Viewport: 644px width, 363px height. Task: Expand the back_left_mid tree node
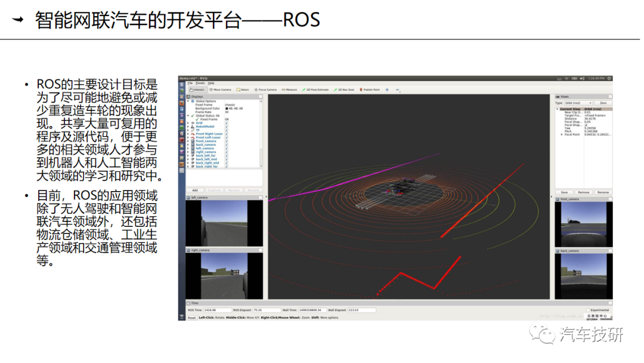[x=188, y=159]
